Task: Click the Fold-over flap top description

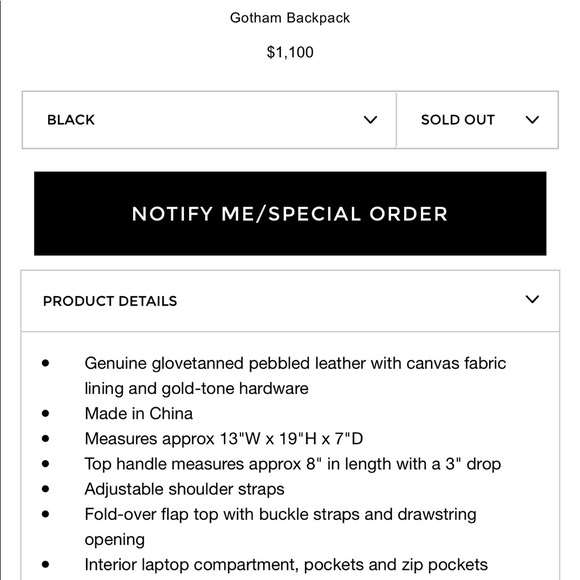Action: coord(280,527)
